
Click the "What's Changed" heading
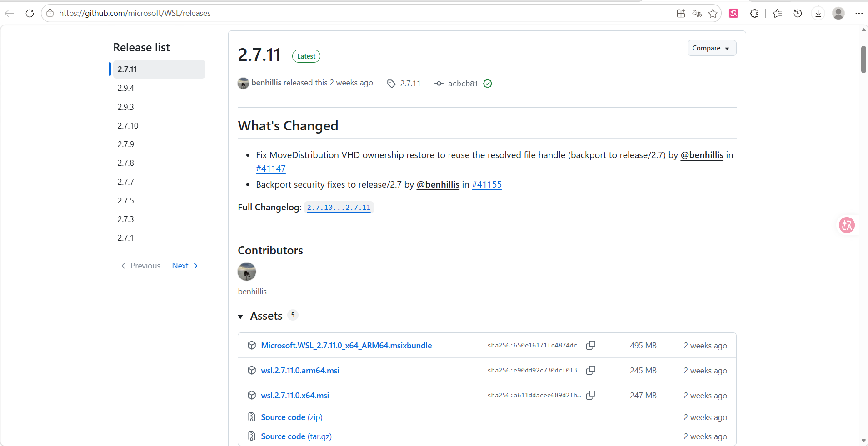(x=288, y=126)
